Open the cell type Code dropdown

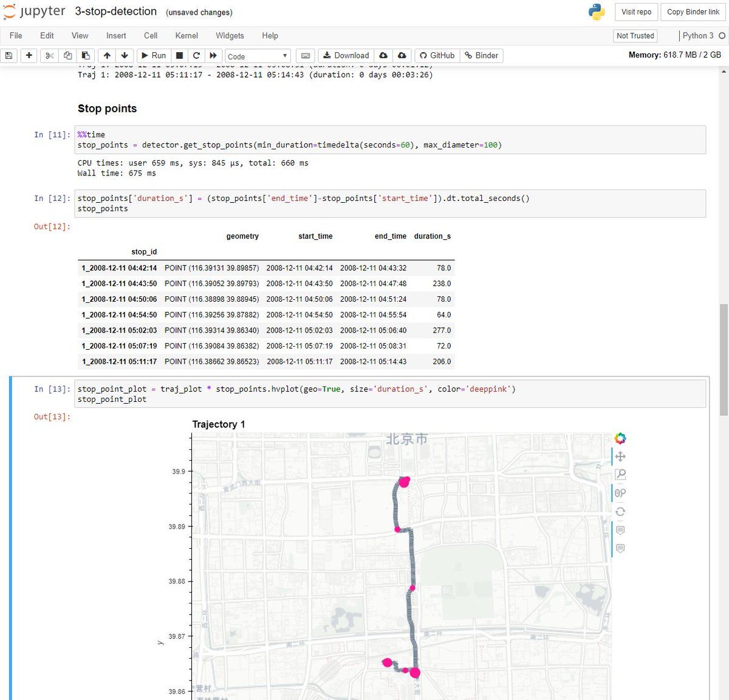(x=258, y=56)
